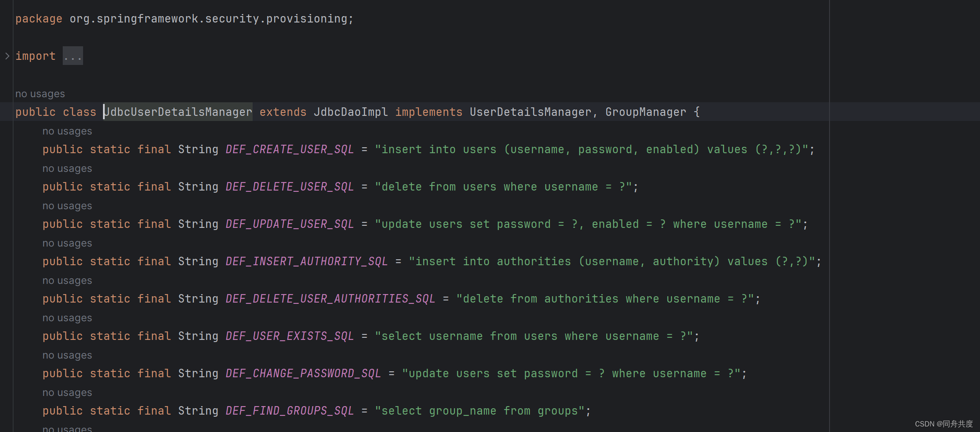Click the DEF_FIND_GROUPS_SQL constant name
This screenshot has width=980, height=432.
290,411
